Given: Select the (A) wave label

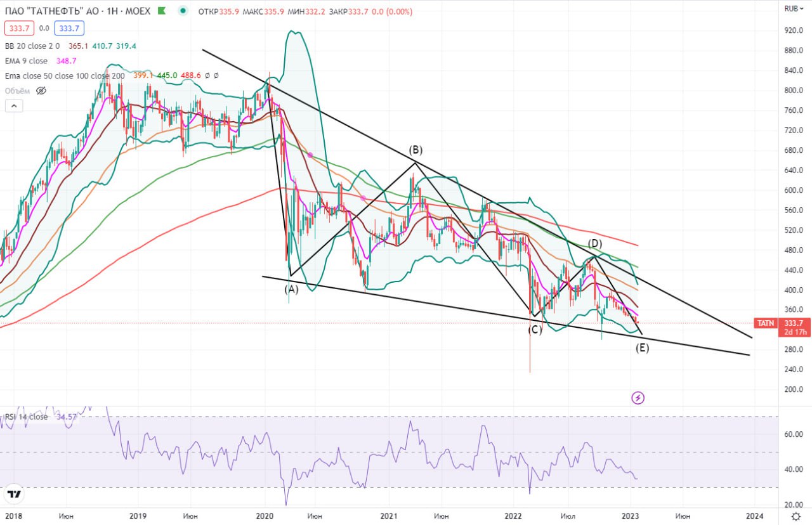Looking at the screenshot, I should pyautogui.click(x=291, y=289).
